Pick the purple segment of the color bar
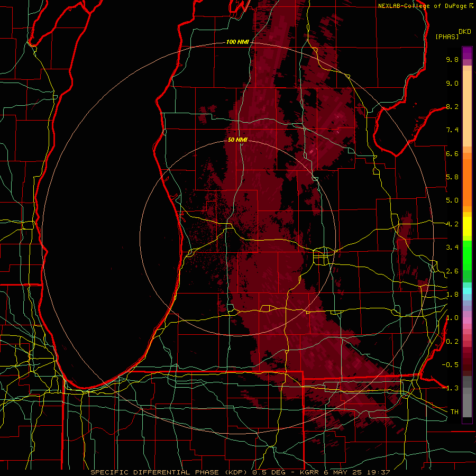This screenshot has width=476, height=476. coord(467,53)
